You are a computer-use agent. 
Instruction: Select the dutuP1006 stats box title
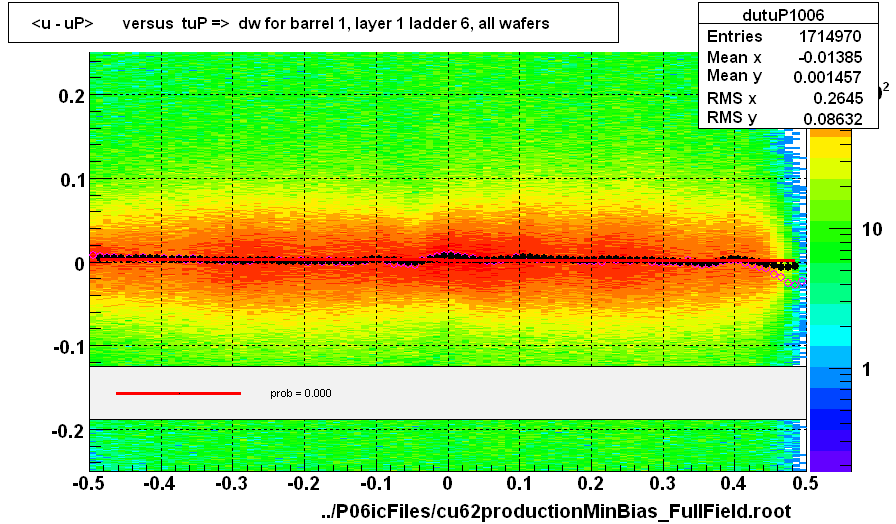point(783,14)
